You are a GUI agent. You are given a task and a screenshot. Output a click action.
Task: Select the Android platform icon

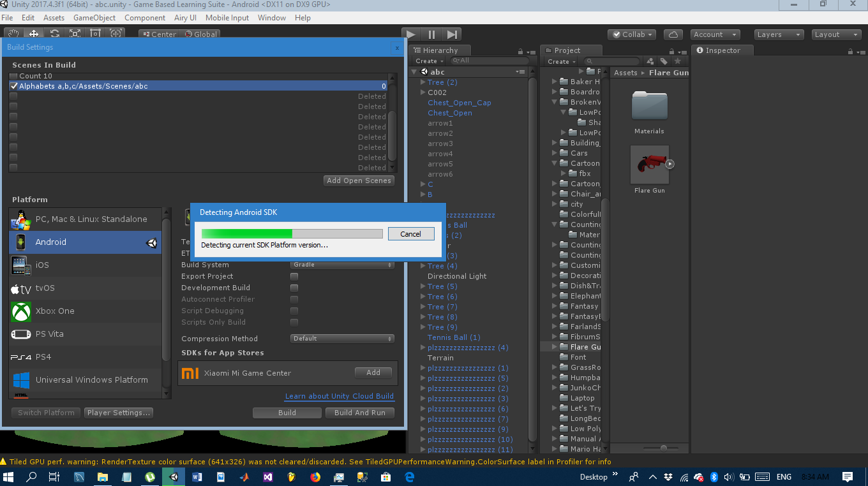(21, 242)
